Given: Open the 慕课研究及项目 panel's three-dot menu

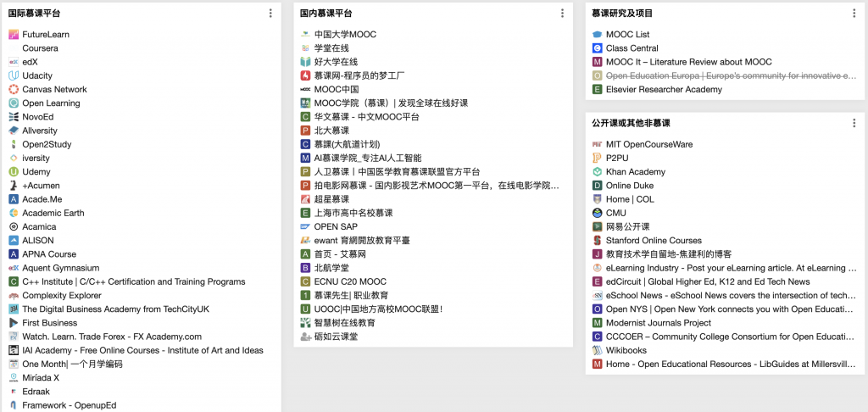Looking at the screenshot, I should pyautogui.click(x=854, y=14).
